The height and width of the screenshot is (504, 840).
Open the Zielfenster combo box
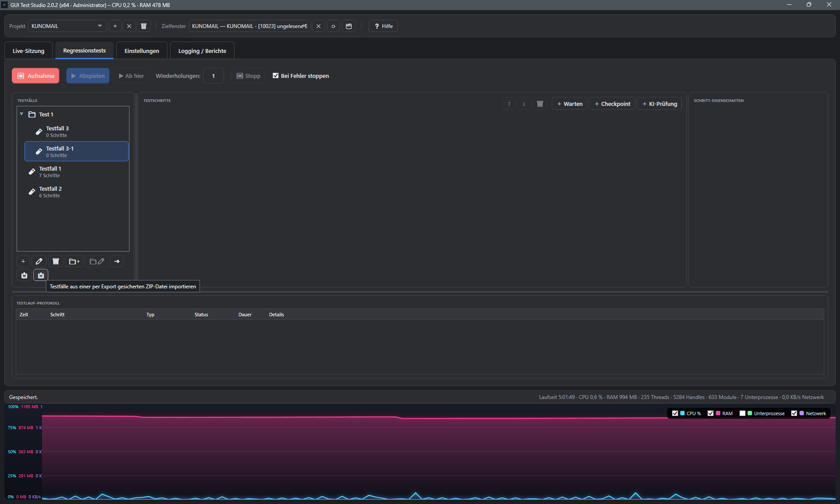coord(249,26)
